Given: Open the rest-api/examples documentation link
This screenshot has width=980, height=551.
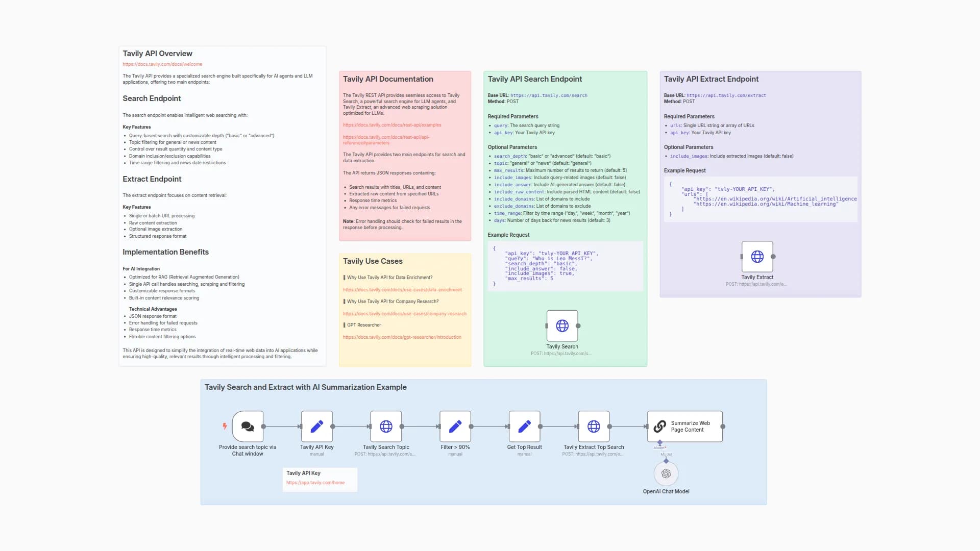Looking at the screenshot, I should (392, 125).
